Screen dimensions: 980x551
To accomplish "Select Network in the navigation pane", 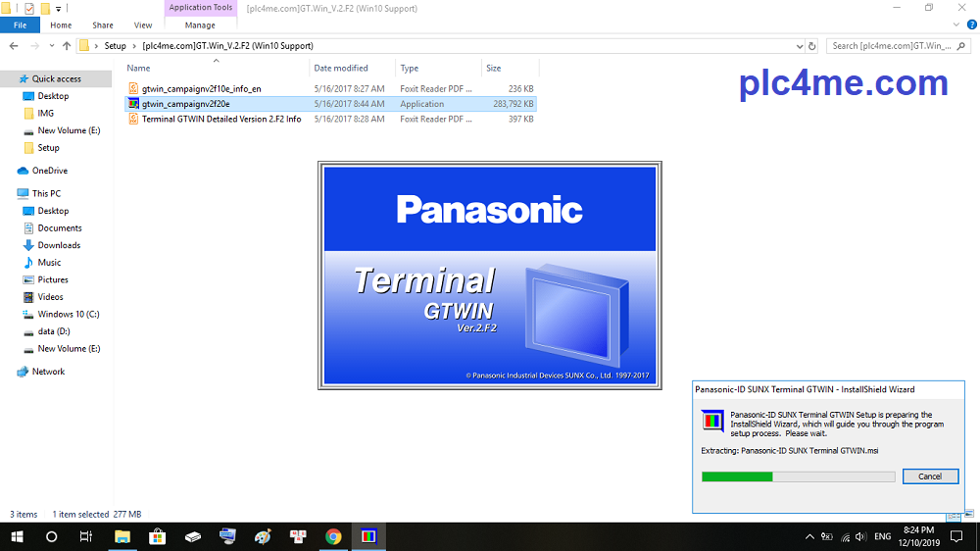I will coord(48,372).
